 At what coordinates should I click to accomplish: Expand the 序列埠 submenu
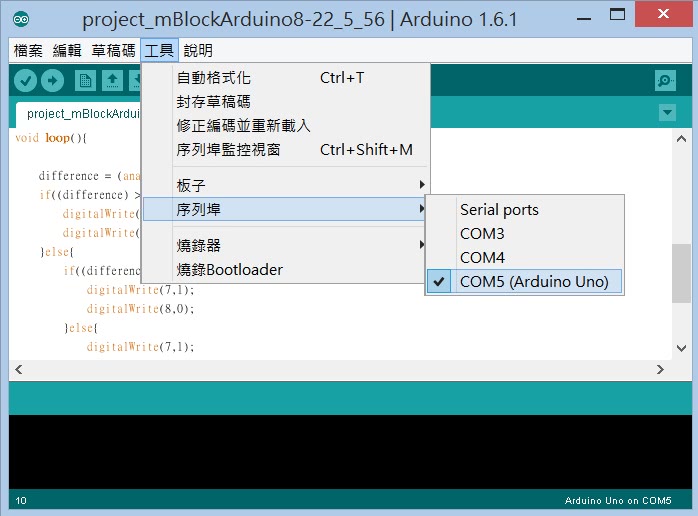tap(285, 209)
